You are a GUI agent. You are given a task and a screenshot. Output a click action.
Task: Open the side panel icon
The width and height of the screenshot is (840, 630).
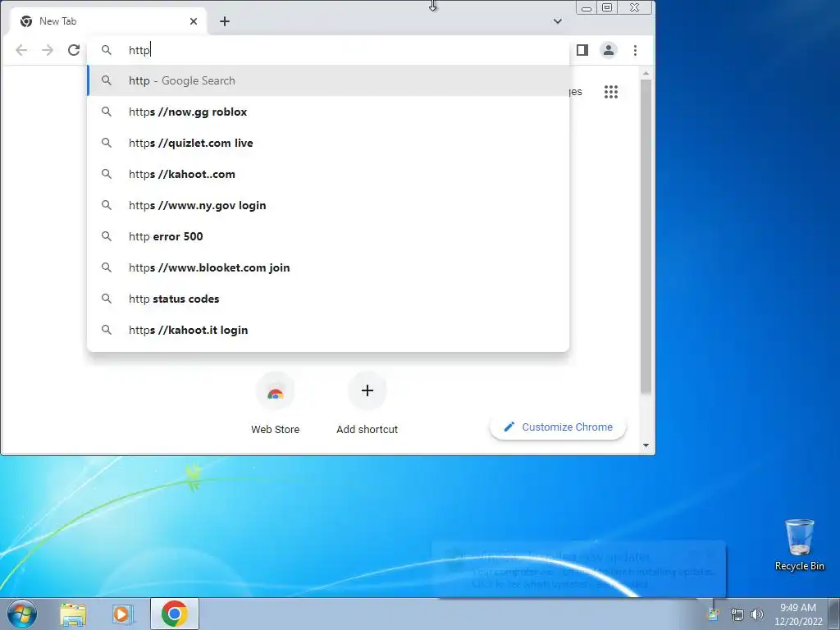pyautogui.click(x=582, y=50)
